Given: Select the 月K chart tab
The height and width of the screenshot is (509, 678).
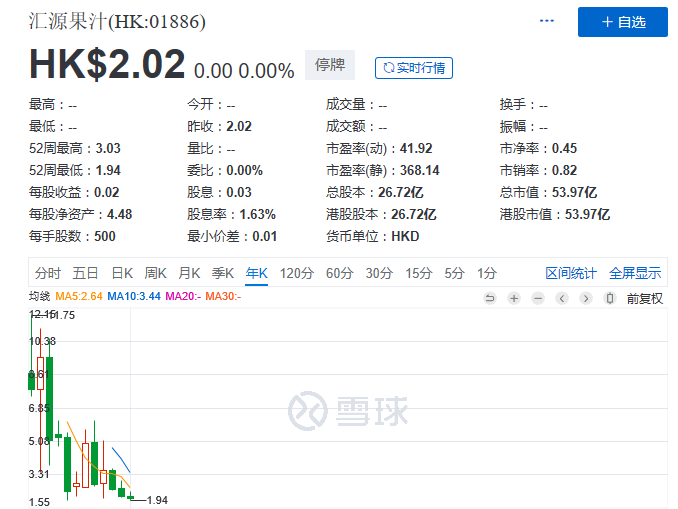Looking at the screenshot, I should (189, 273).
